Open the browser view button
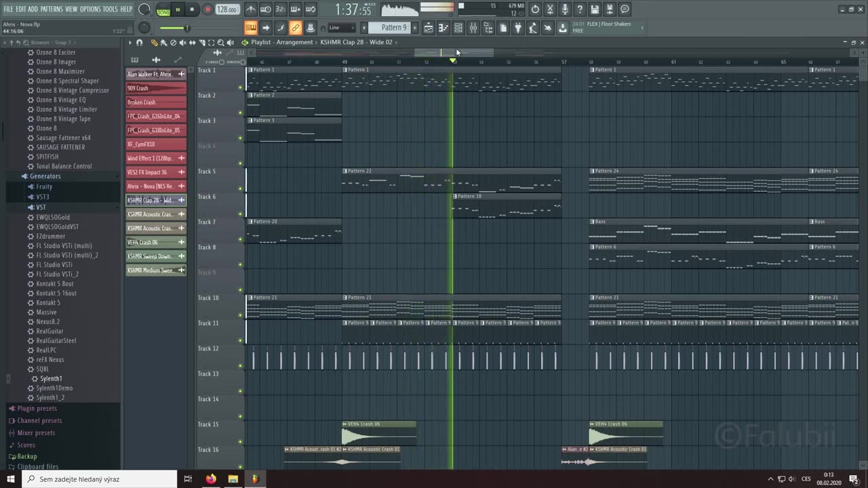Viewport: 868px width, 488px height. [x=488, y=28]
